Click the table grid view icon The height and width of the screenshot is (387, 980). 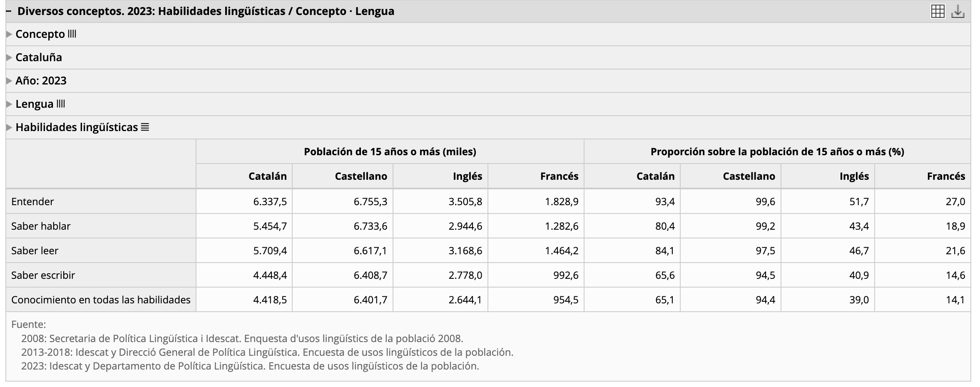pyautogui.click(x=937, y=11)
